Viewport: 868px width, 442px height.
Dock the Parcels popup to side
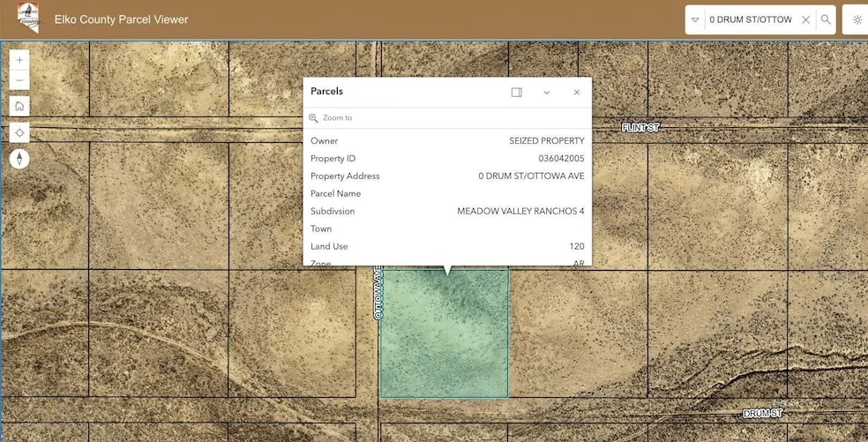coord(517,92)
